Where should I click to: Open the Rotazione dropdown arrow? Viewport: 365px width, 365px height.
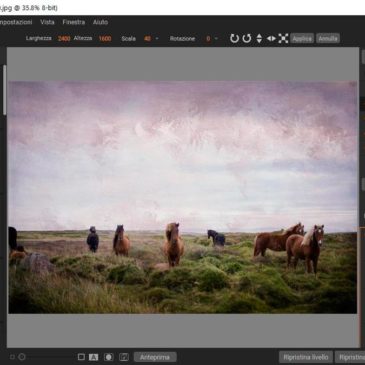216,39
